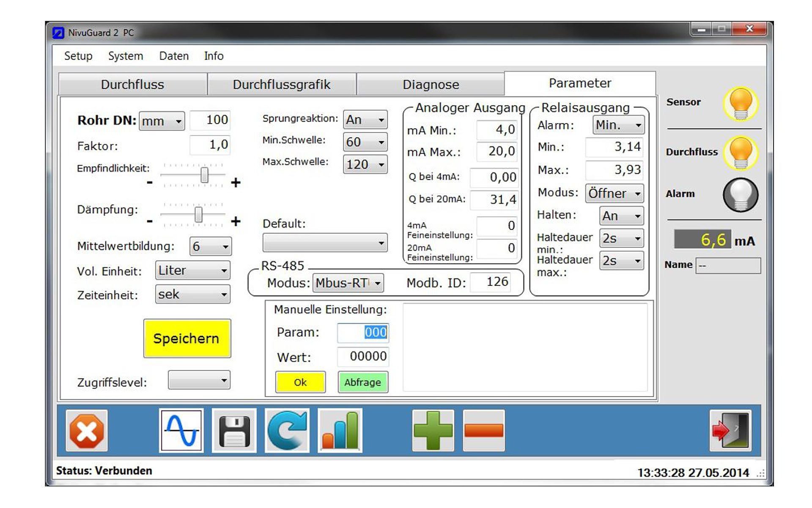Click the date and time in status bar

point(693,472)
